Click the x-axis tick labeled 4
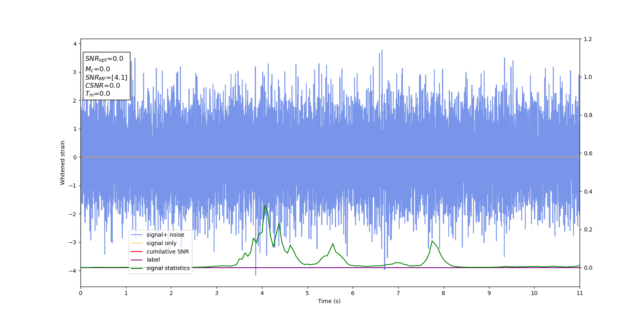 262,293
